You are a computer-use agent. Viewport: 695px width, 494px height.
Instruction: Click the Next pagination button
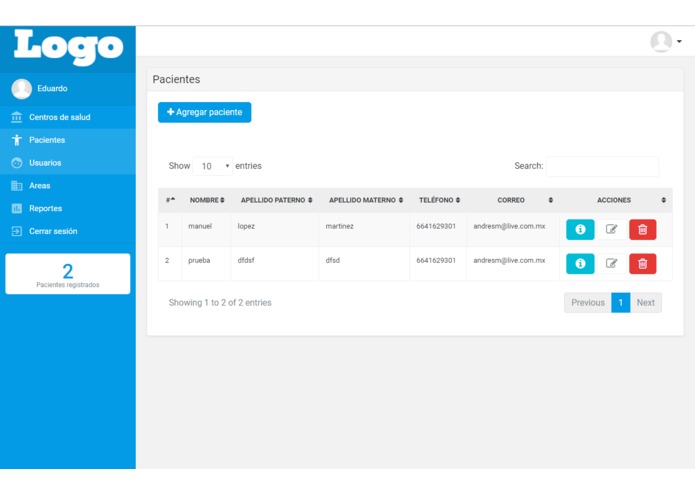pos(646,303)
